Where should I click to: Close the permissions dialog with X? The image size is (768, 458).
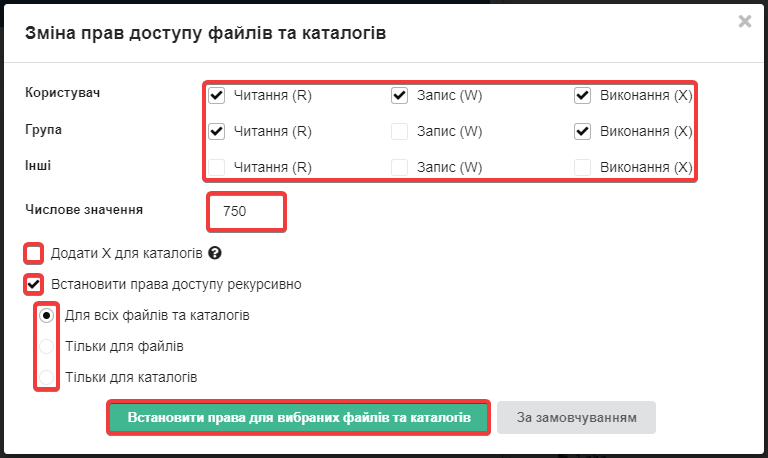(744, 21)
